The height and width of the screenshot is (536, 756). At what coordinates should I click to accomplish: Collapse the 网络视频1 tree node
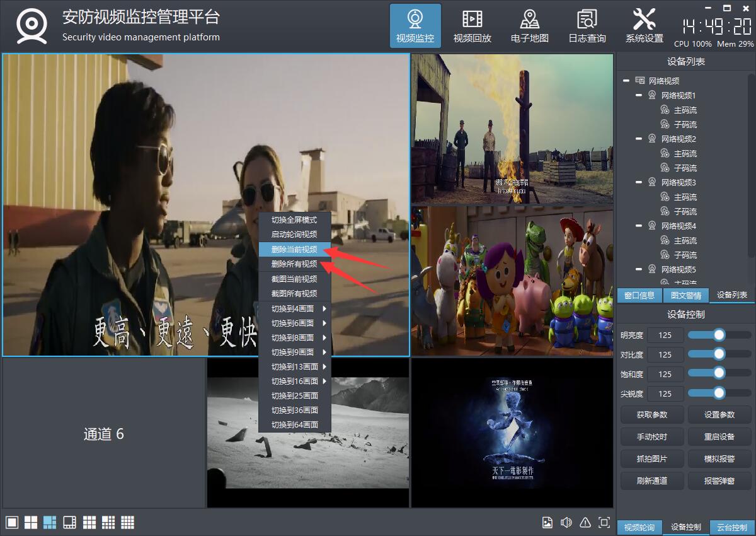(x=639, y=95)
